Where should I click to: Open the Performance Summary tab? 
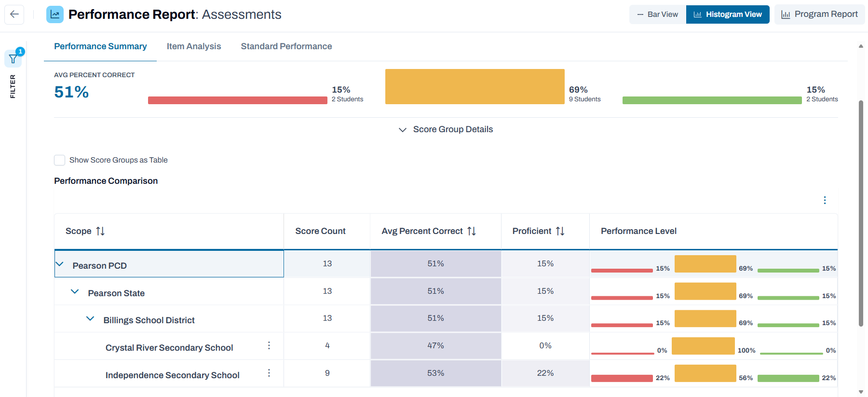click(x=100, y=46)
